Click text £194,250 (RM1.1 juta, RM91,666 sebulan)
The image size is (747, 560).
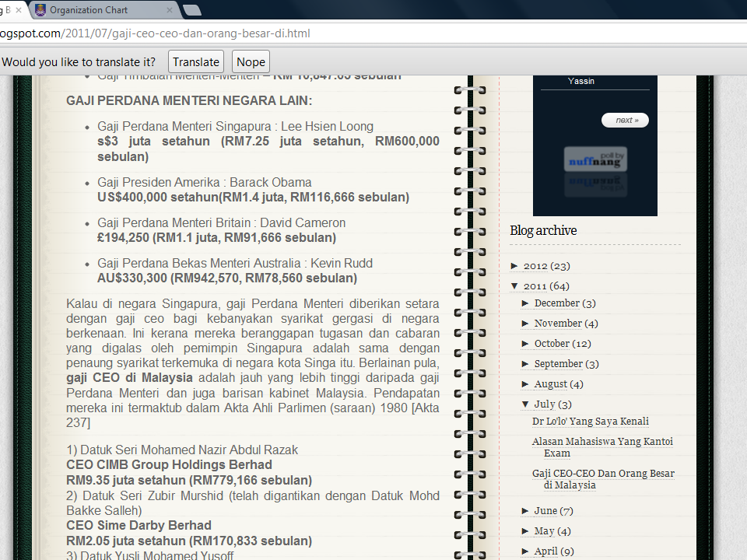[x=217, y=238]
